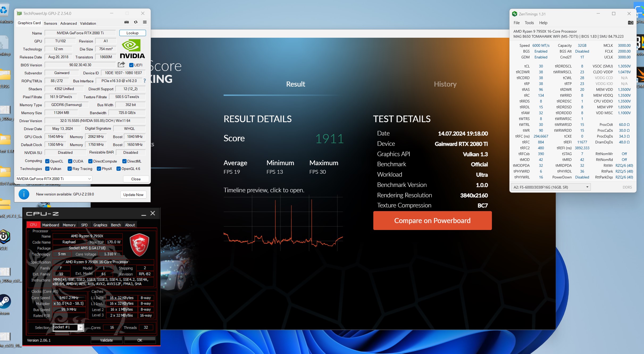Click the Bus Interface question mark icon
The height and width of the screenshot is (354, 644).
145,81
